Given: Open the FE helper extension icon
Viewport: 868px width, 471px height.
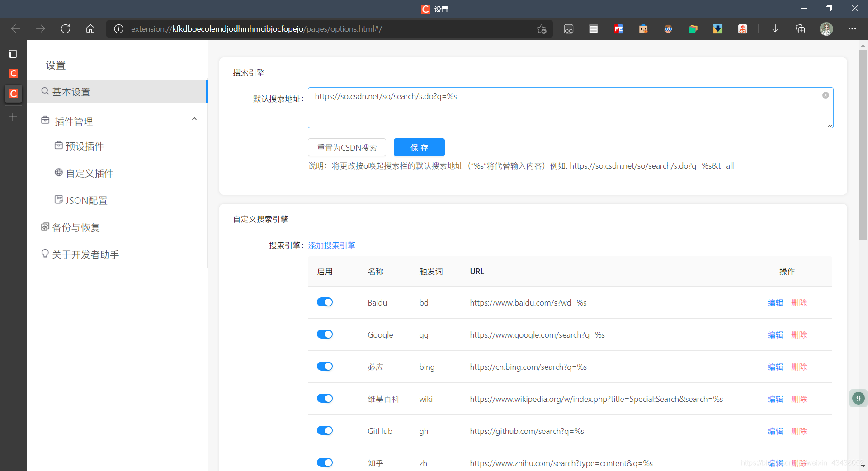Looking at the screenshot, I should (618, 29).
